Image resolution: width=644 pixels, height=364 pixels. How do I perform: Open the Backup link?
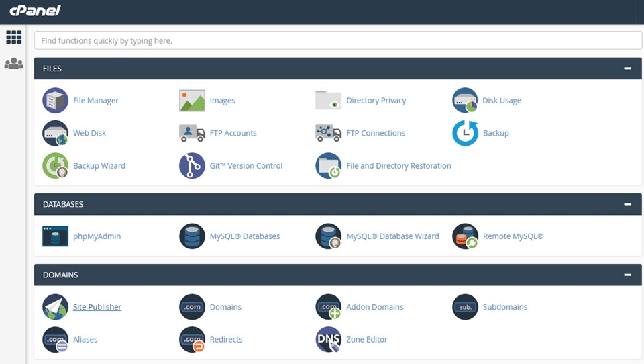click(496, 133)
